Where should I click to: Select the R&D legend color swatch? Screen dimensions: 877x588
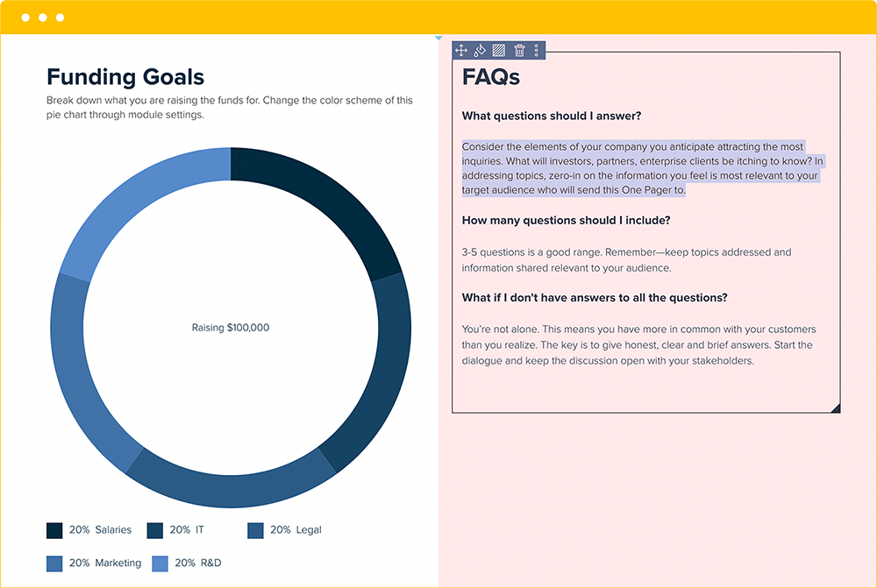coord(160,563)
